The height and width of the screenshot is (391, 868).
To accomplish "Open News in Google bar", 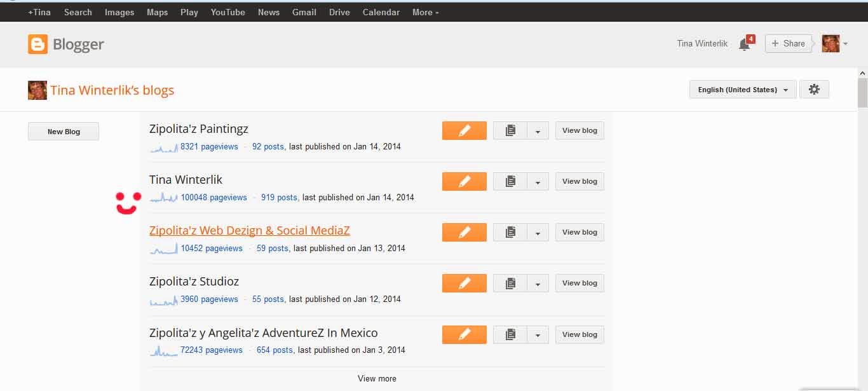I will click(x=269, y=12).
